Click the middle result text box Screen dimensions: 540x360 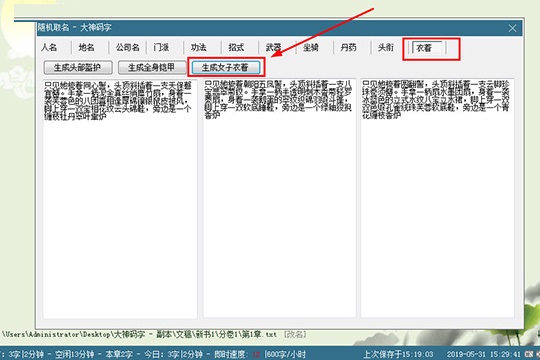pos(279,198)
